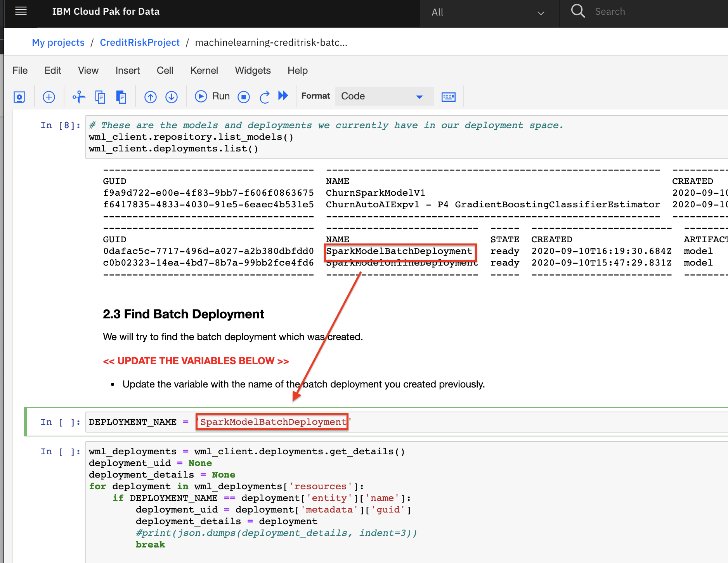The height and width of the screenshot is (563, 728).
Task: Copy selected cells icon
Action: point(100,97)
